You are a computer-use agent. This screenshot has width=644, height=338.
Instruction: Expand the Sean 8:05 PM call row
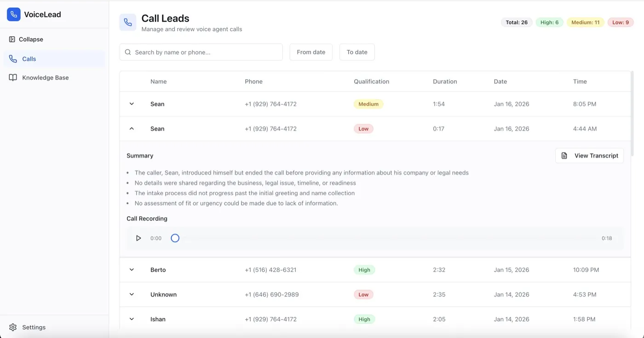tap(132, 104)
